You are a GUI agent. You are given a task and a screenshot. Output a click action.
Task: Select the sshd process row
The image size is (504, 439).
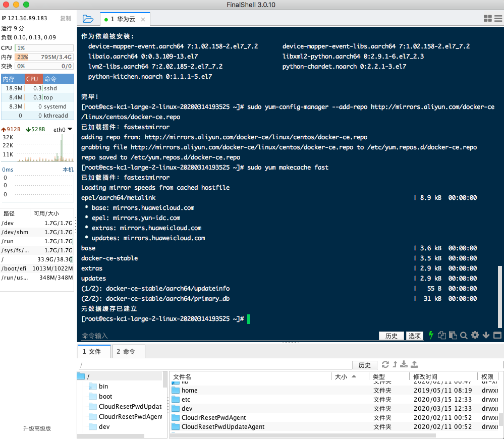click(x=38, y=88)
